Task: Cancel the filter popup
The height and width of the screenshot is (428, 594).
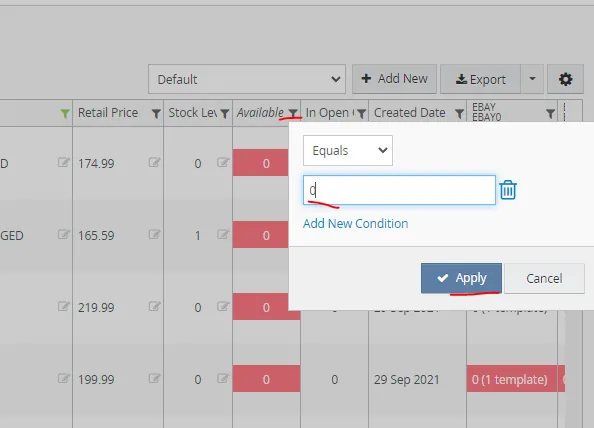Action: pyautogui.click(x=544, y=278)
